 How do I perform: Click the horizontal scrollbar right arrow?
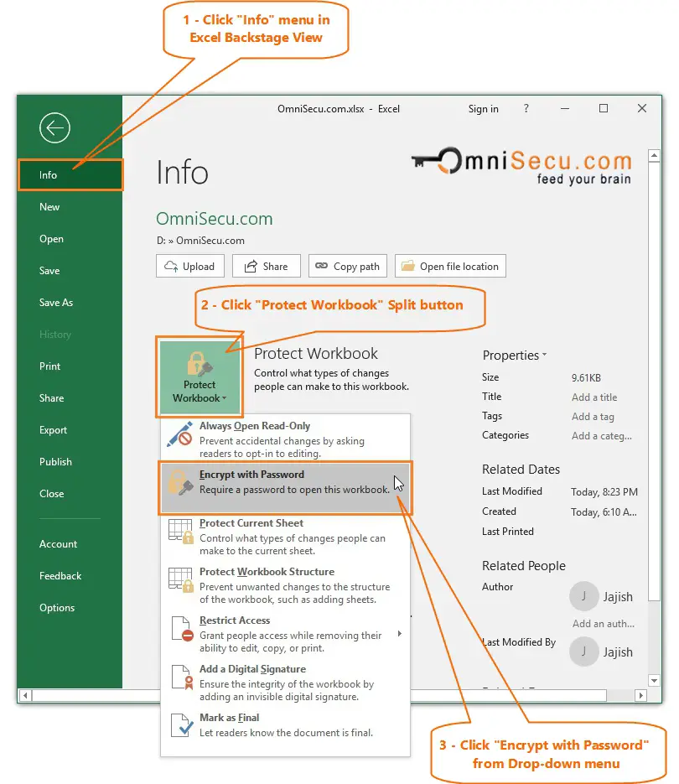[640, 695]
